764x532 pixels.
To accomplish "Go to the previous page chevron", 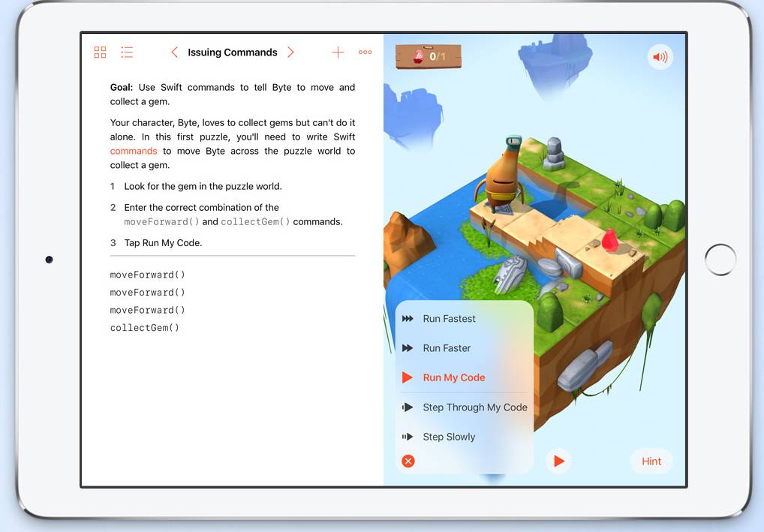I will (174, 52).
